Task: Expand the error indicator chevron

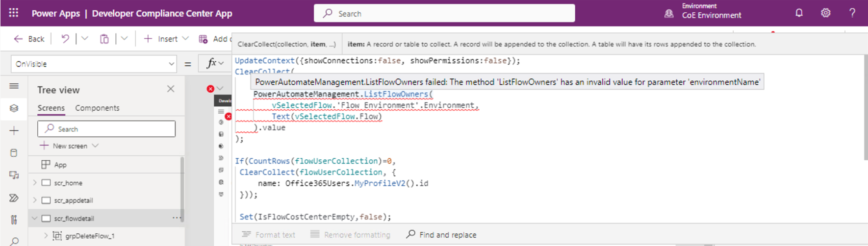Action: pos(220,89)
